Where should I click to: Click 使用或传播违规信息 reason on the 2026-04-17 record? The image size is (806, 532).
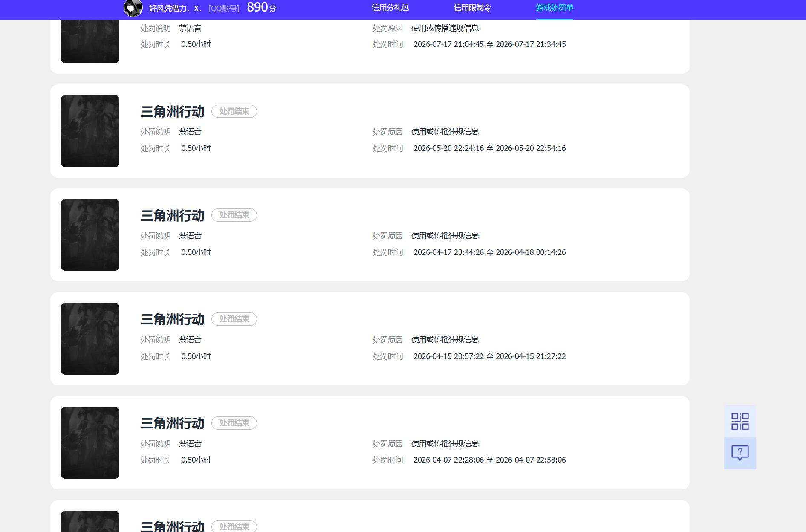[445, 236]
